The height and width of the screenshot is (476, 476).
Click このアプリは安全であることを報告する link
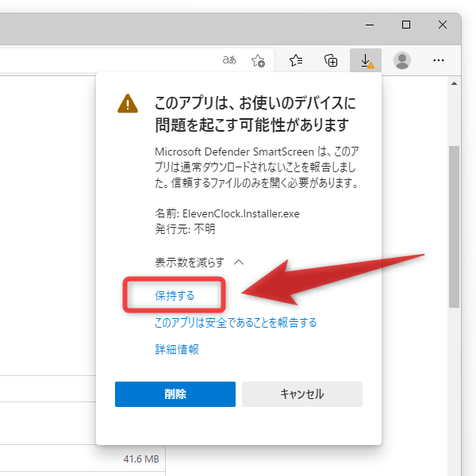(236, 322)
